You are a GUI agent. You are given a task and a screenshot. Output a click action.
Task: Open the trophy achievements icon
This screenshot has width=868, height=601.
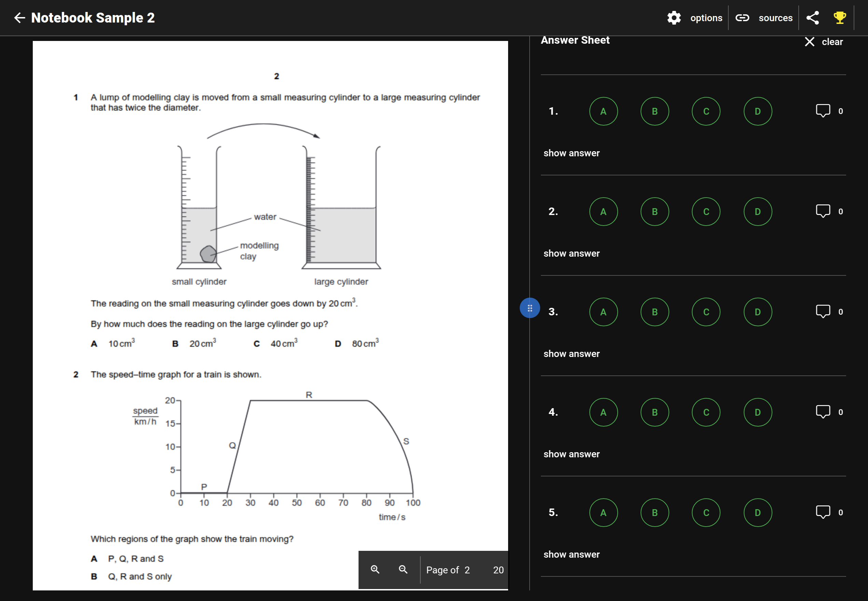coord(840,18)
